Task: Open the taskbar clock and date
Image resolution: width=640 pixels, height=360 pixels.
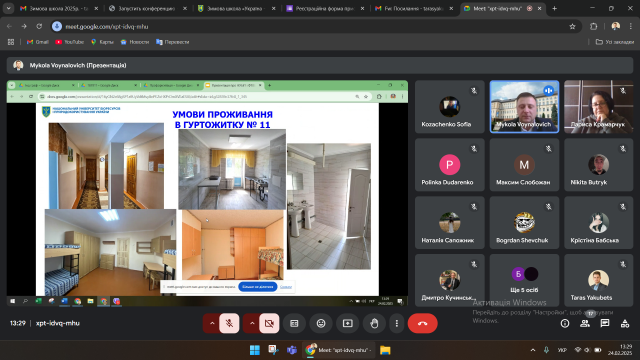Action: [620, 350]
